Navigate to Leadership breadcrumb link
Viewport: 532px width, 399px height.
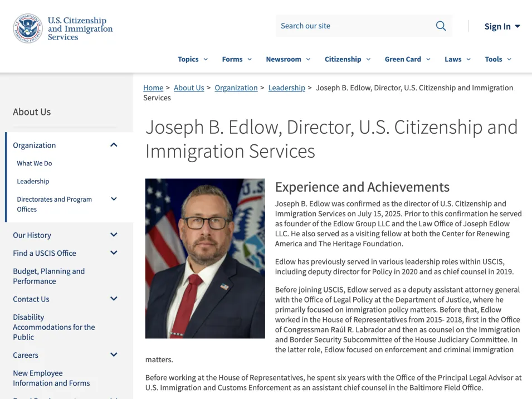pyautogui.click(x=287, y=88)
